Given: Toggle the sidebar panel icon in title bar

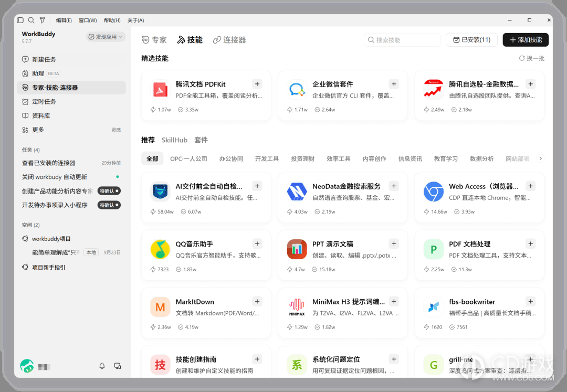Looking at the screenshot, I should 20,20.
